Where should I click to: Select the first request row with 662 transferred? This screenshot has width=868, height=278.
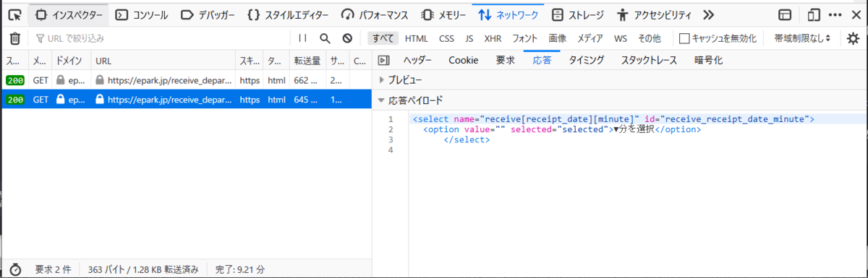pos(186,80)
